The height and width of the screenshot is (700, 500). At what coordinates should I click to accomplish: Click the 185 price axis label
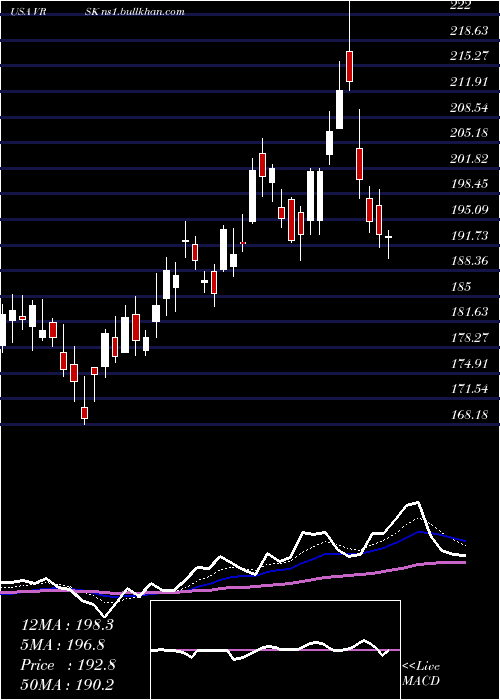point(461,287)
